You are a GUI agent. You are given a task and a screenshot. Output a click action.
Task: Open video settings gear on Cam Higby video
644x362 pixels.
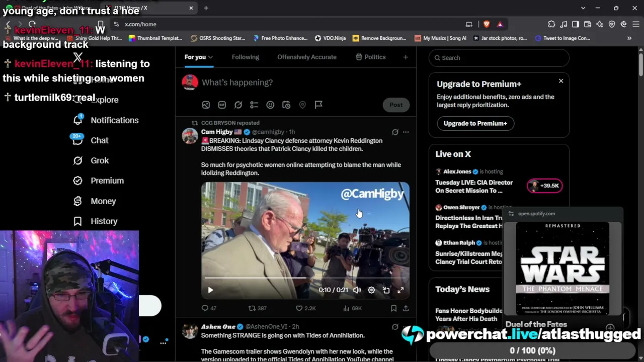371,290
